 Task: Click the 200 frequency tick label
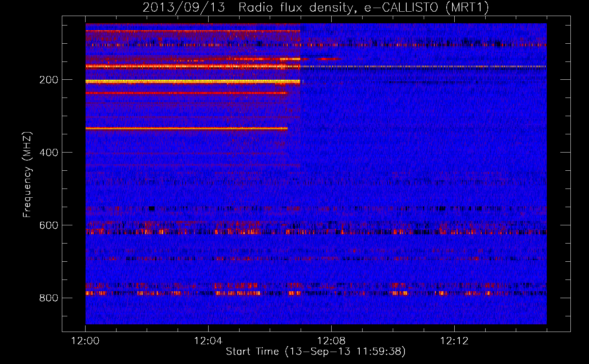click(49, 80)
